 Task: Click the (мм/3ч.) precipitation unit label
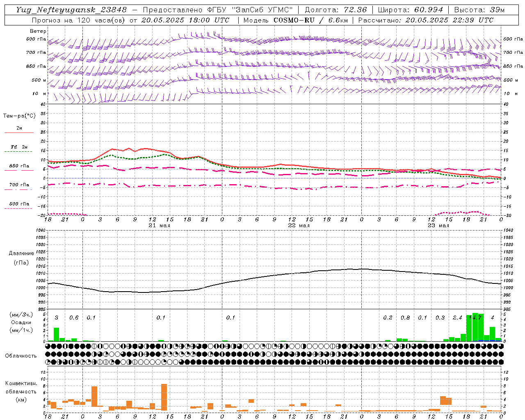[x=20, y=315]
